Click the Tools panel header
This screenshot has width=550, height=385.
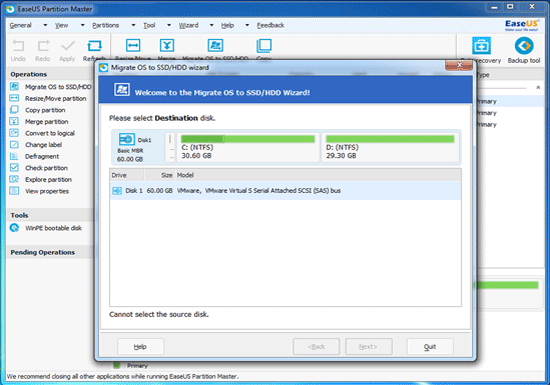[49, 215]
